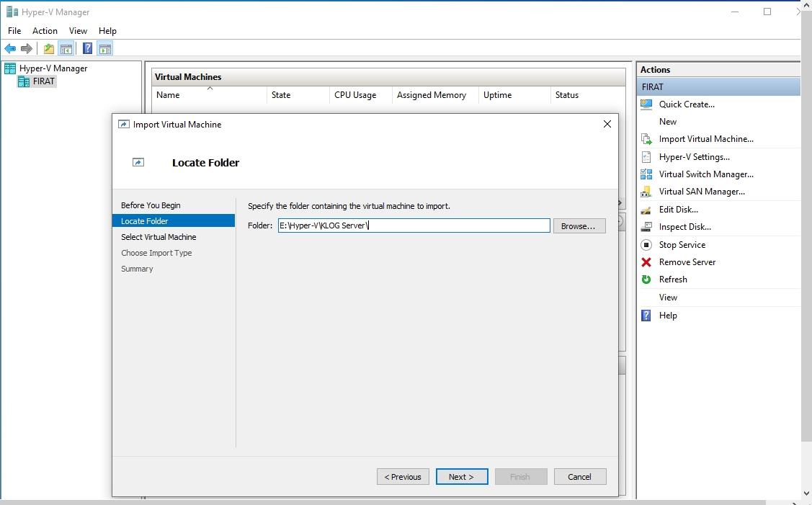Click Edit Disk... action link

point(679,209)
